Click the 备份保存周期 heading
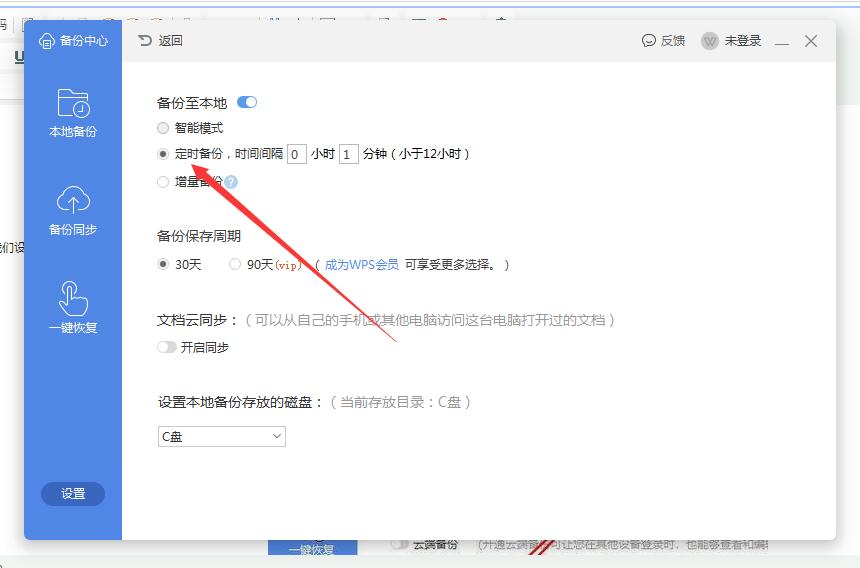860x568 pixels. [x=199, y=236]
